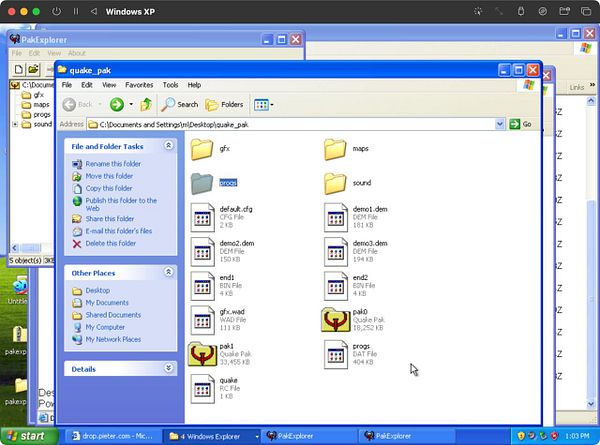Image resolution: width=600 pixels, height=445 pixels.
Task: Collapse File and Folder Tasks panel
Action: click(168, 145)
